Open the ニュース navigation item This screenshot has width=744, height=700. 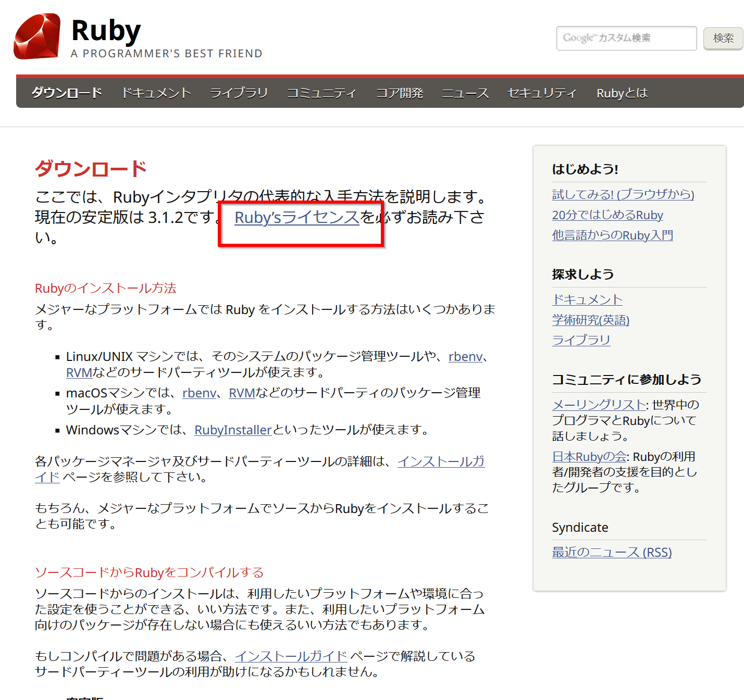point(465,93)
